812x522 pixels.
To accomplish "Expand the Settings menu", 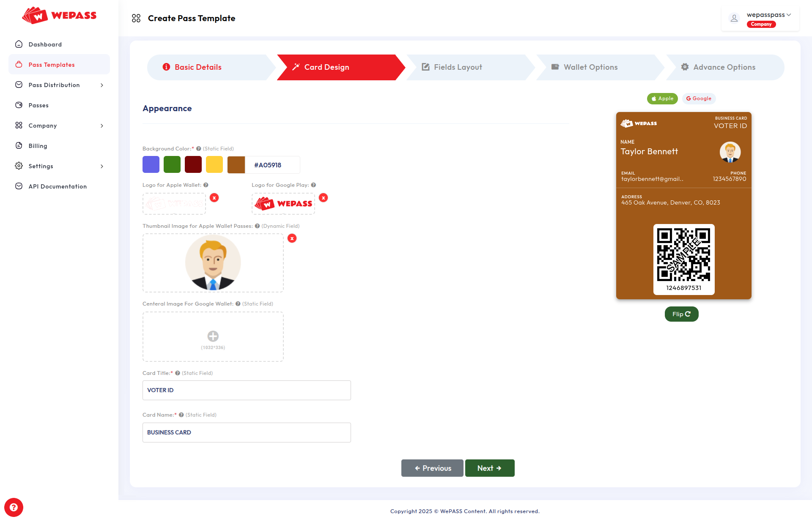I will [41, 166].
